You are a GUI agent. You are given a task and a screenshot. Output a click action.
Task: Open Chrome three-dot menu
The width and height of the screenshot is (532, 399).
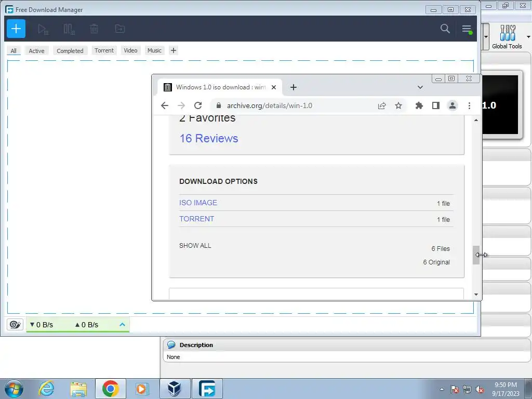pos(469,105)
